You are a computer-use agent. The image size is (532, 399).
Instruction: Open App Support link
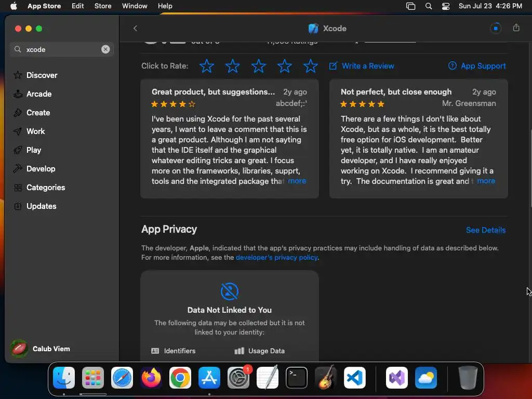[477, 66]
